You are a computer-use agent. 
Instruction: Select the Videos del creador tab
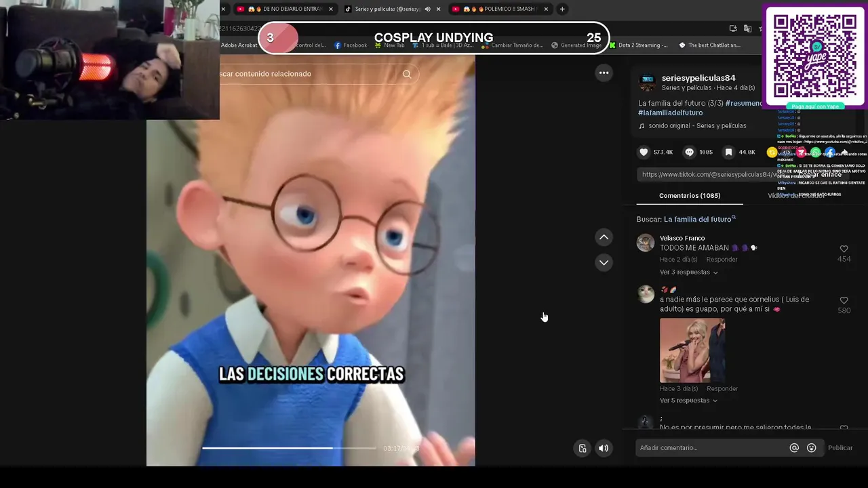(x=796, y=195)
